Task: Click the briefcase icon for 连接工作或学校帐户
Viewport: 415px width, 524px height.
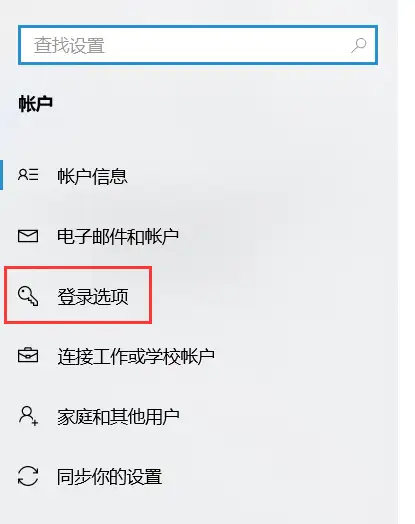Action: 28,355
